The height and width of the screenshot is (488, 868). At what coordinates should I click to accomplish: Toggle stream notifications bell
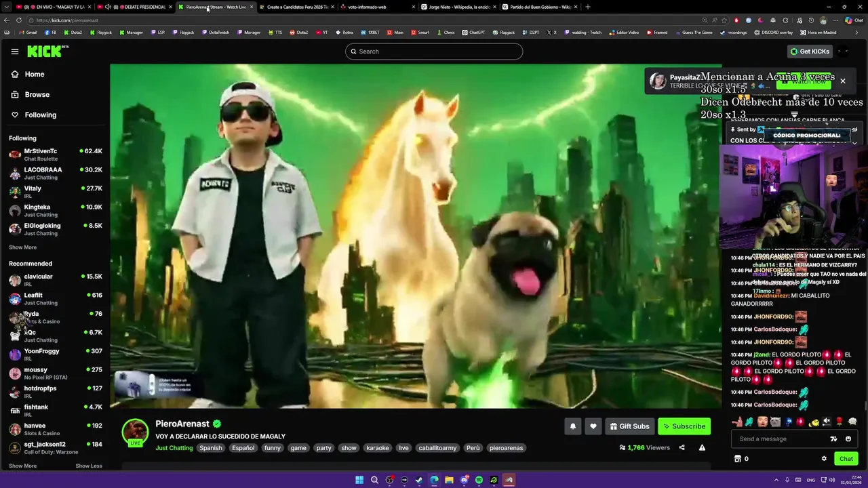pyautogui.click(x=573, y=426)
